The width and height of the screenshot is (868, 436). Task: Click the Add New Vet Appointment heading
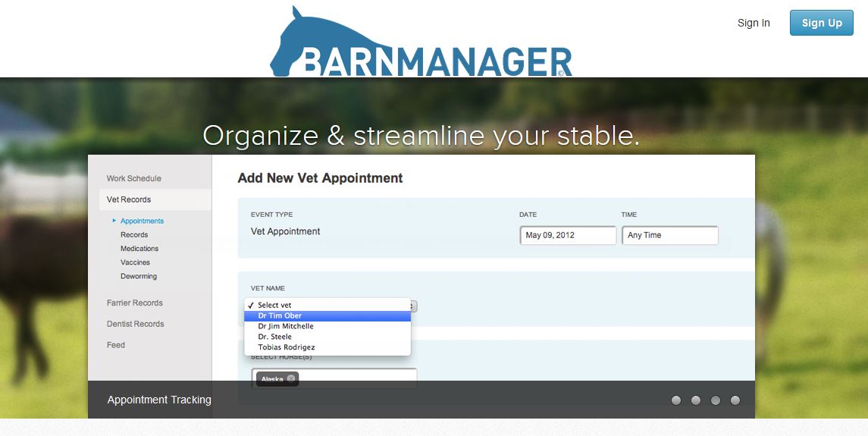coord(320,178)
